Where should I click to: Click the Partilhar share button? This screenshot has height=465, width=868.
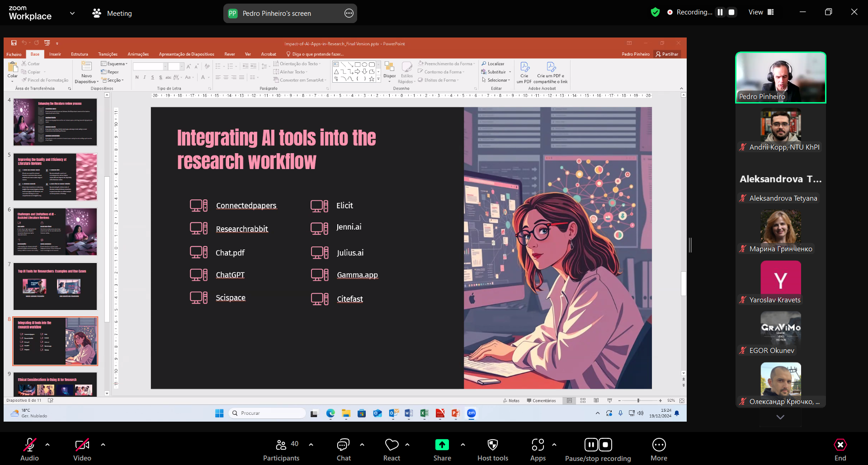click(667, 54)
